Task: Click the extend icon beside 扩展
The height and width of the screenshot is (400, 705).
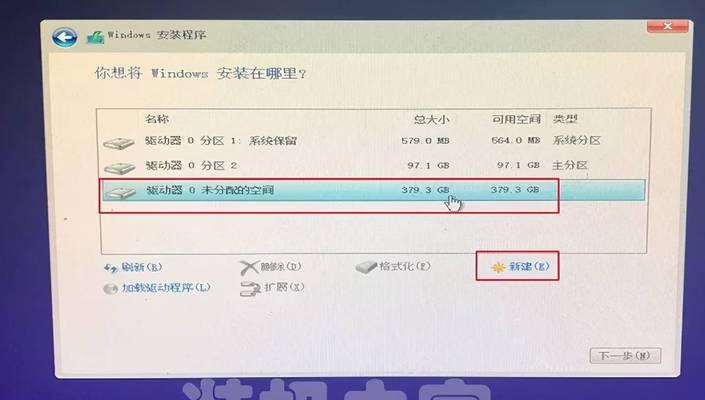Action: 250,289
